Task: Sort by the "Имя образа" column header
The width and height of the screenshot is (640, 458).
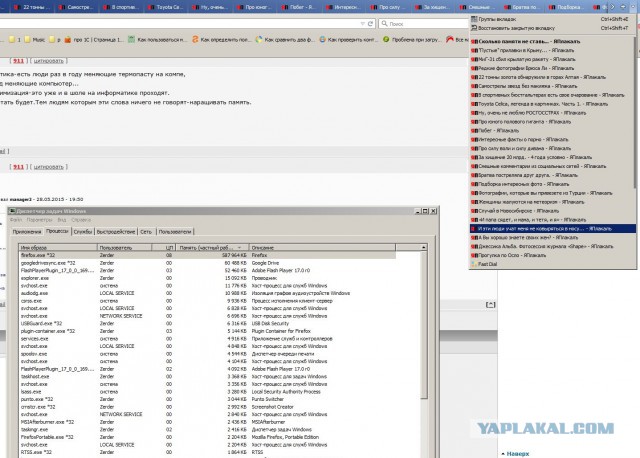Action: pos(58,247)
